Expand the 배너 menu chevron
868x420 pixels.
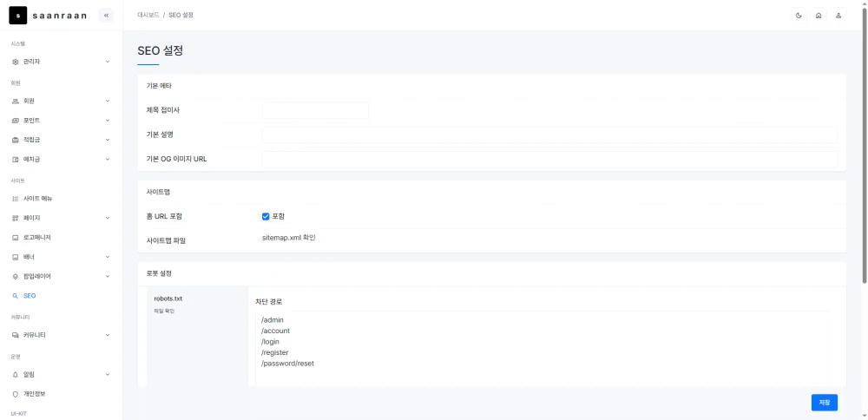[108, 258]
